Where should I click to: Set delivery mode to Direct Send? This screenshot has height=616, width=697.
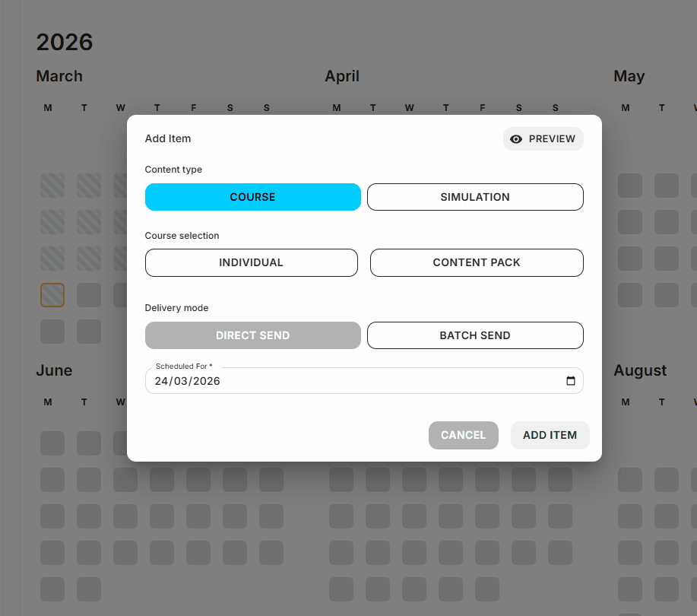[x=252, y=335]
